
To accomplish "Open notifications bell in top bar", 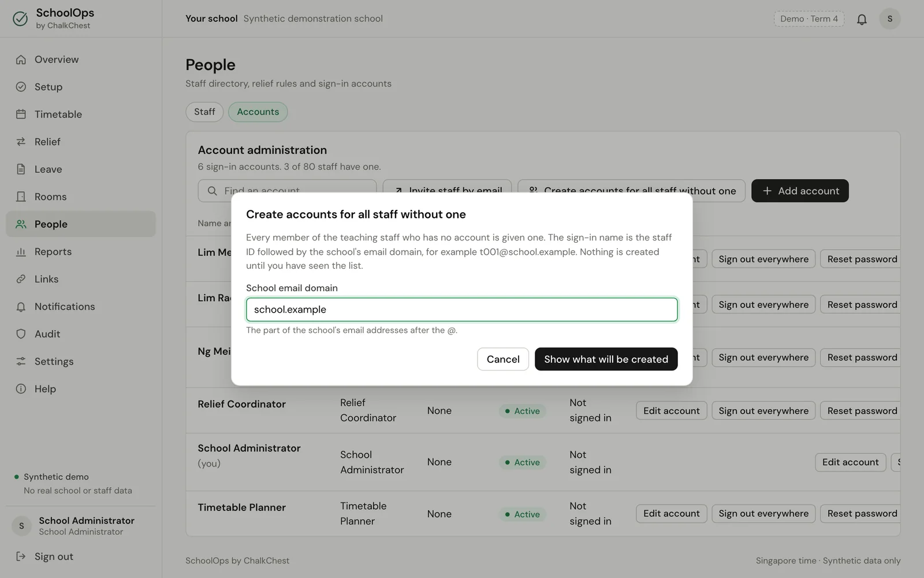I will [x=862, y=19].
